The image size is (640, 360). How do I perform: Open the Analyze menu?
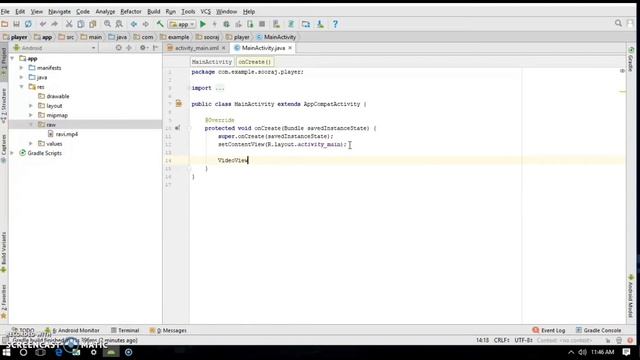pos(105,11)
